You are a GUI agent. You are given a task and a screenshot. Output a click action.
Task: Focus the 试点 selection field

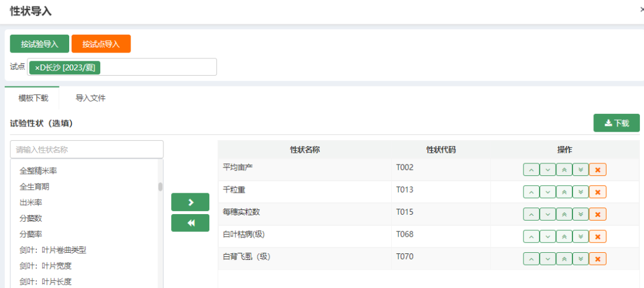coord(122,67)
